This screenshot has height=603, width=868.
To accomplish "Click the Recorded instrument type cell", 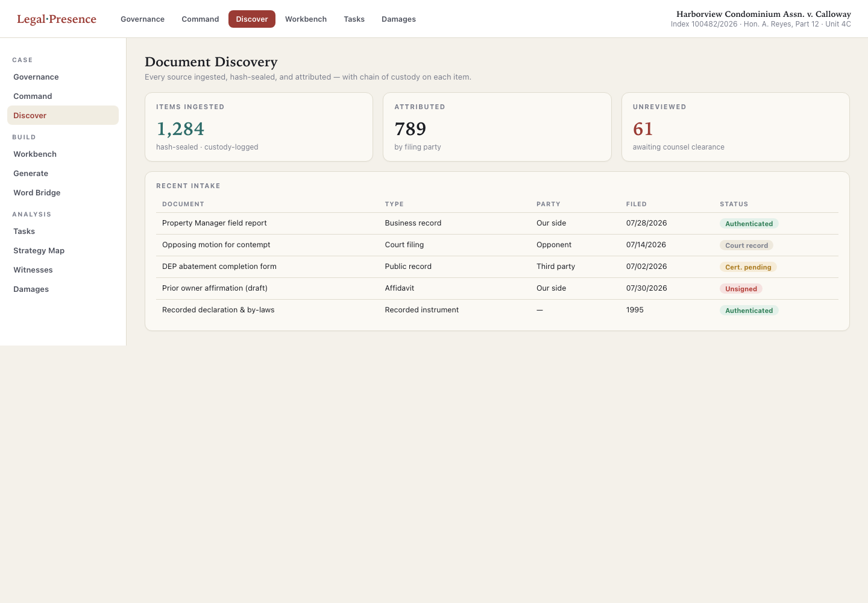I will point(422,310).
